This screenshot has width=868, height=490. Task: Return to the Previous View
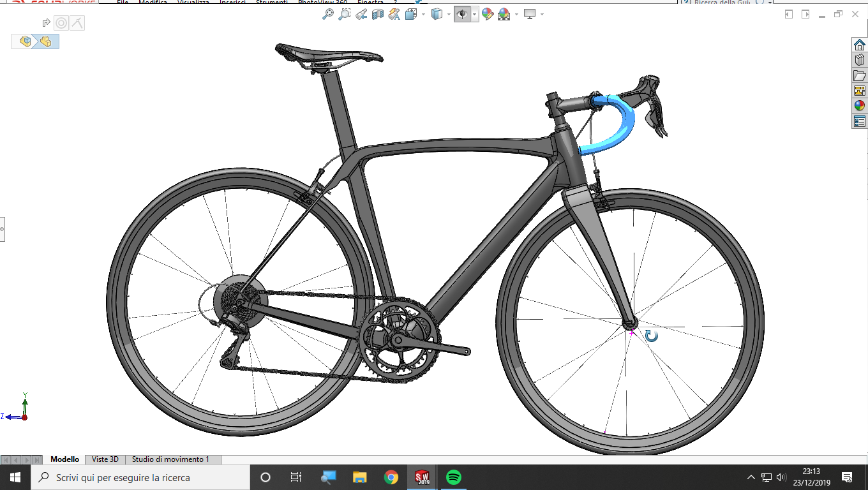tap(361, 14)
